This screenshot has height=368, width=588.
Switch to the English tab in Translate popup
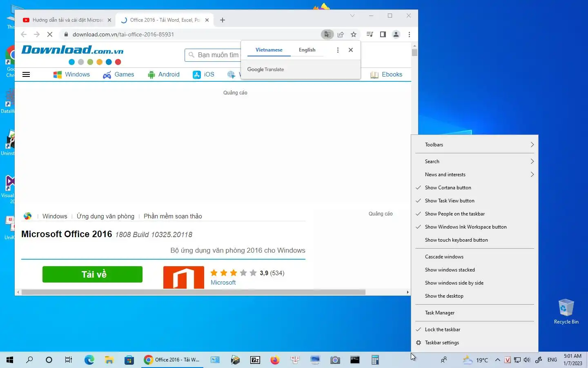(307, 50)
